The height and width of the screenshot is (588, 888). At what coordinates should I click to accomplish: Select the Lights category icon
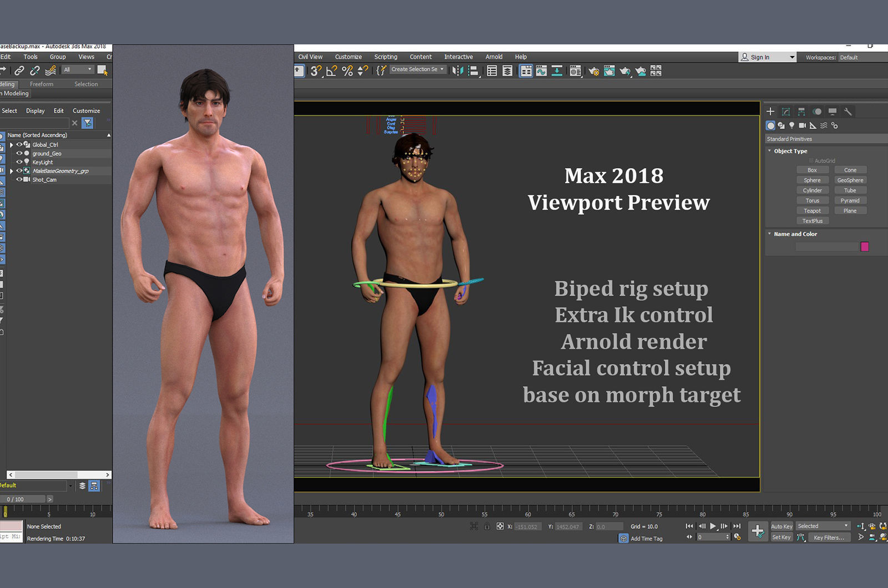point(792,125)
